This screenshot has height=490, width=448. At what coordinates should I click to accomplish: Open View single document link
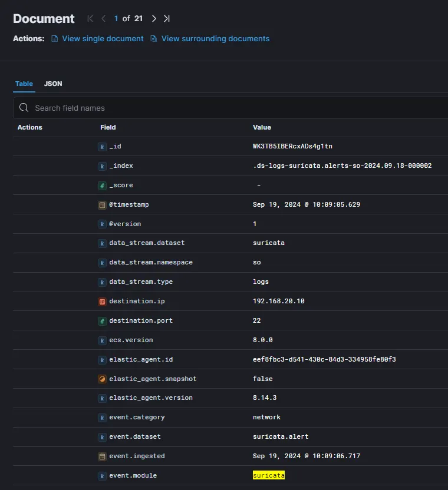103,39
